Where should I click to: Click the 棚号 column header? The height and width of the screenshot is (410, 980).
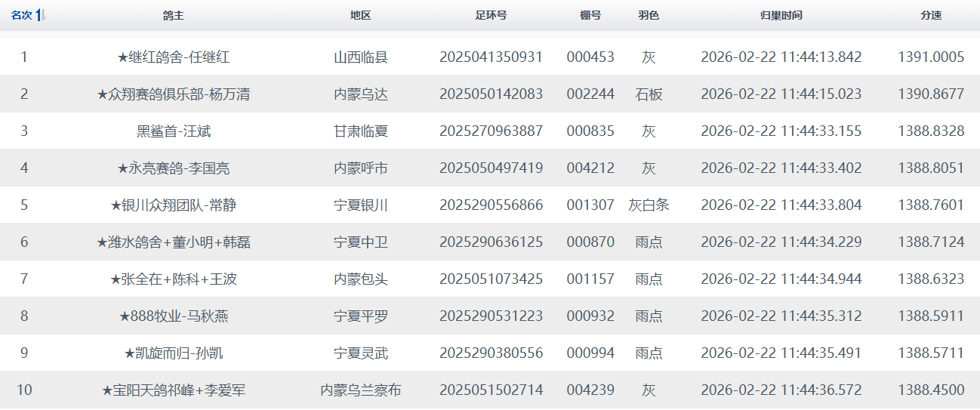(590, 16)
